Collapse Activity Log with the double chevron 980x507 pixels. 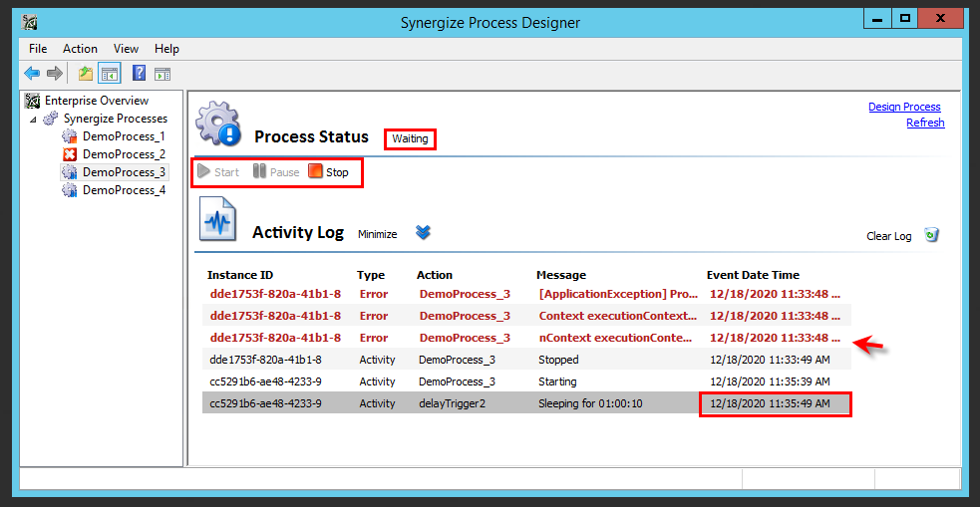[x=423, y=233]
